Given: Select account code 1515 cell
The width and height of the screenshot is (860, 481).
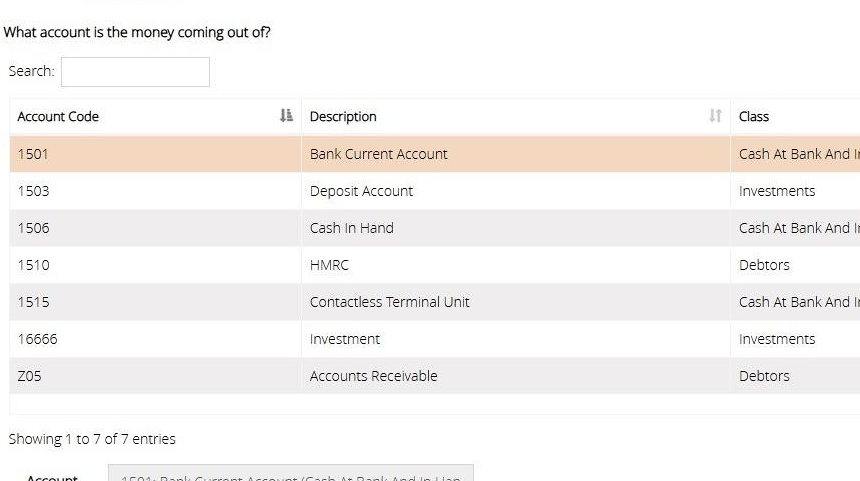Looking at the screenshot, I should 33,302.
